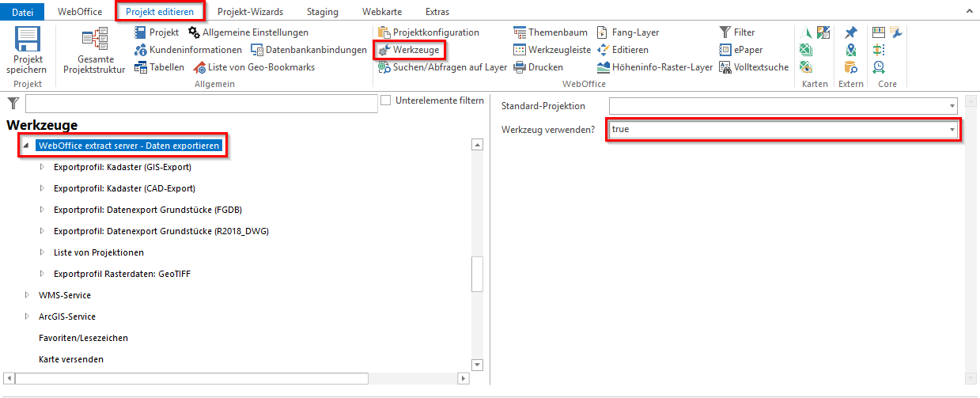Expand Exportprofil: Kadaster (CAD-Export)

click(x=42, y=188)
